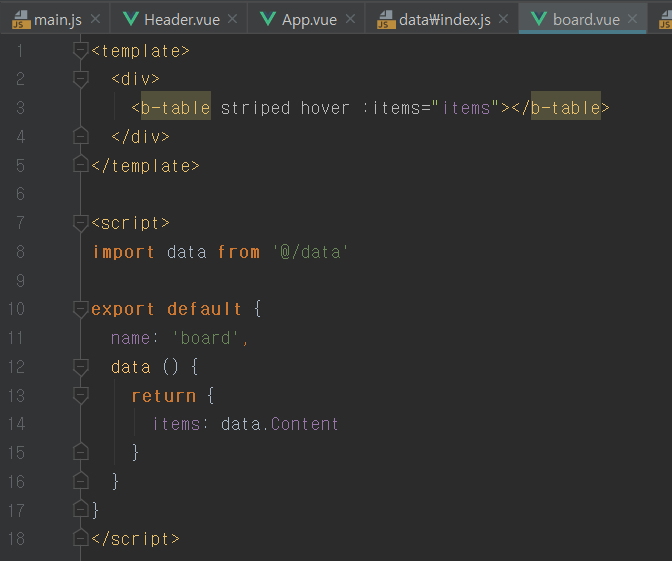Screen dimensions: 672x561
Task: Click the opening b-table tag name
Action: coord(176,108)
